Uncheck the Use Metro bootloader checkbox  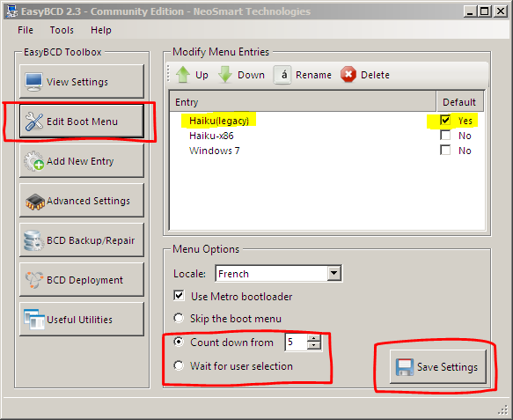click(x=179, y=296)
